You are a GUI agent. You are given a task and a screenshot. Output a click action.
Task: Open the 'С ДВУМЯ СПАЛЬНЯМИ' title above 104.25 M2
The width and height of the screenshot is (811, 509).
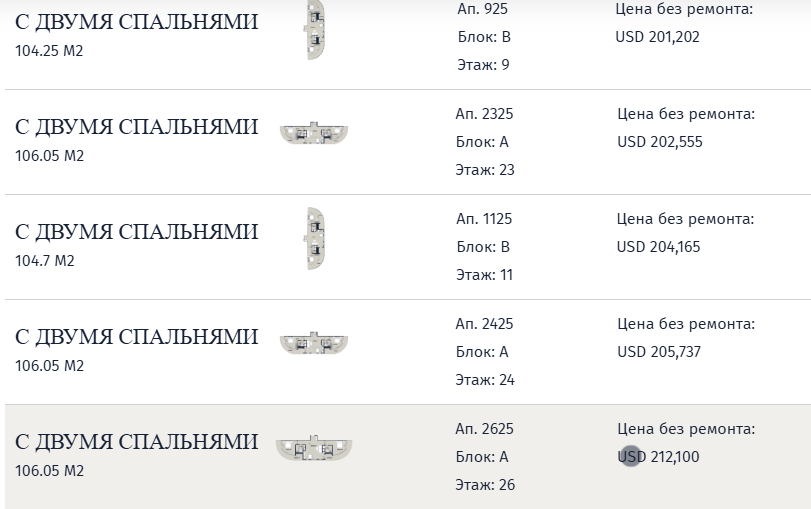tap(136, 22)
